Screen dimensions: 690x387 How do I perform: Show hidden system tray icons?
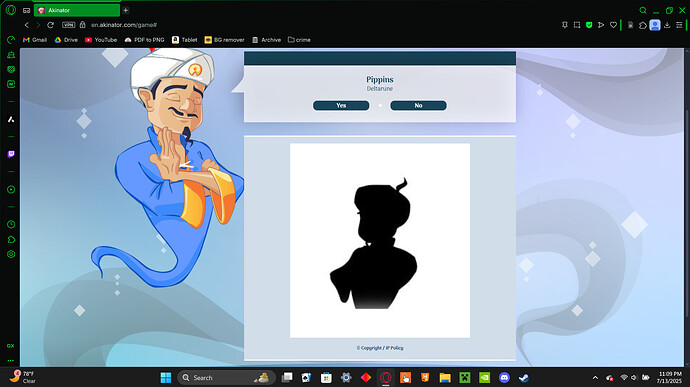pos(595,378)
